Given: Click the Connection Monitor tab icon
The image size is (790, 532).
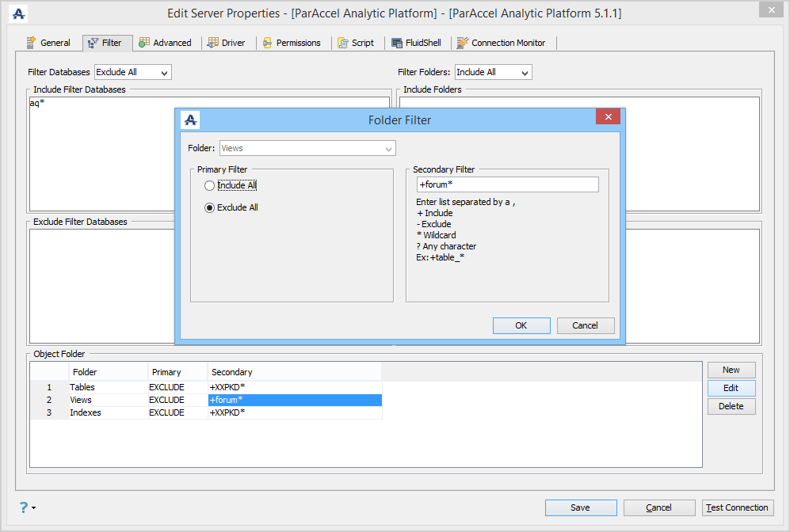Looking at the screenshot, I should tap(463, 43).
